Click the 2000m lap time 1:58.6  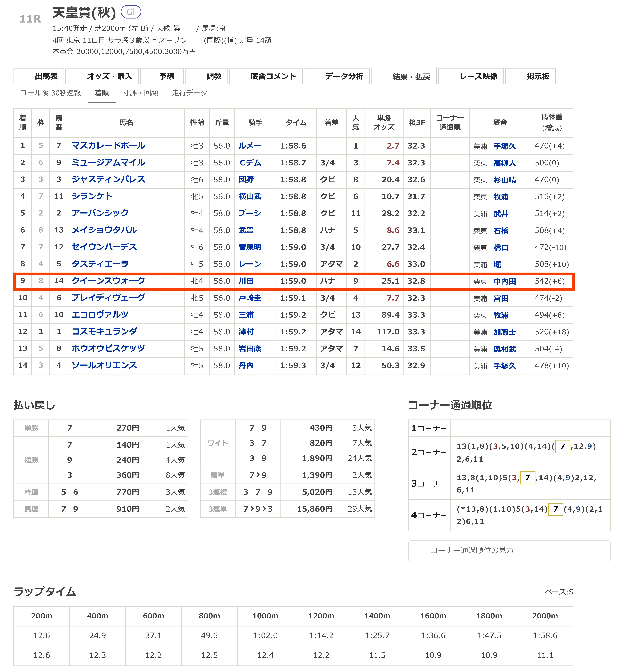click(545, 635)
